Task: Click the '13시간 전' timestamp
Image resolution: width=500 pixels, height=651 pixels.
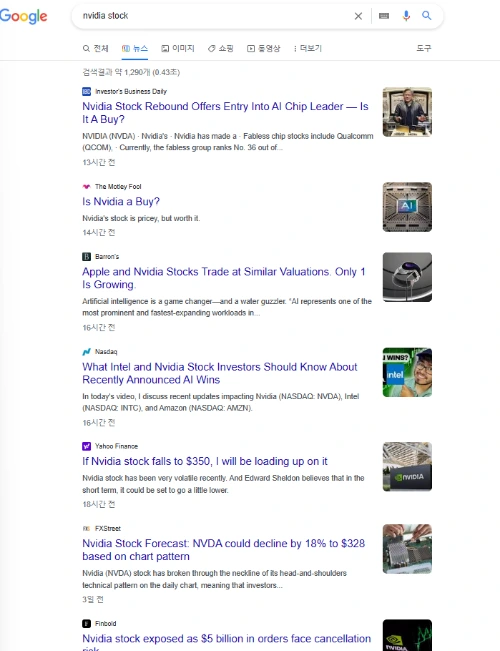Action: [x=98, y=162]
